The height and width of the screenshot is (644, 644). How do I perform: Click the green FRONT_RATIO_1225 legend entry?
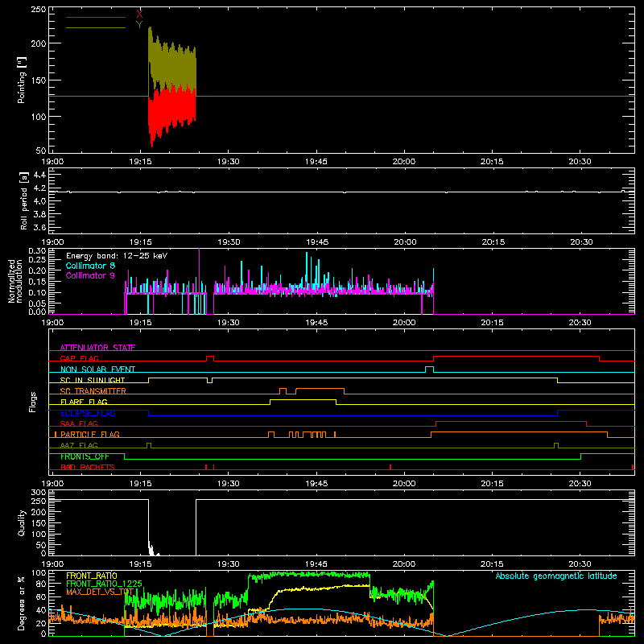point(105,584)
